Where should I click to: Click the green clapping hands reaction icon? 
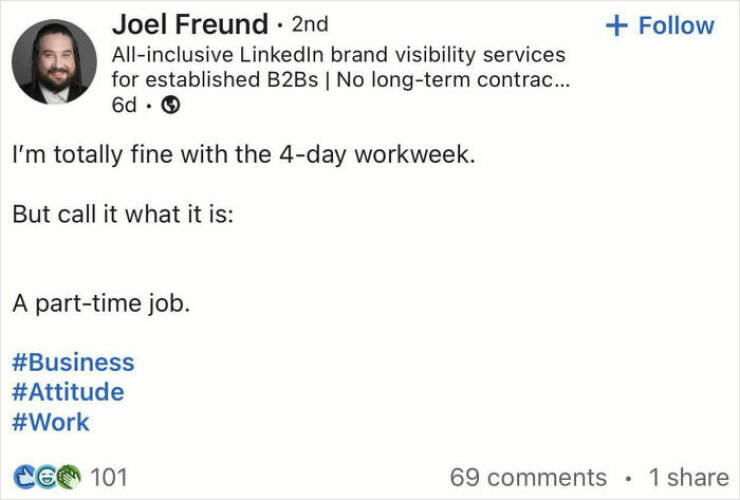tap(69, 477)
